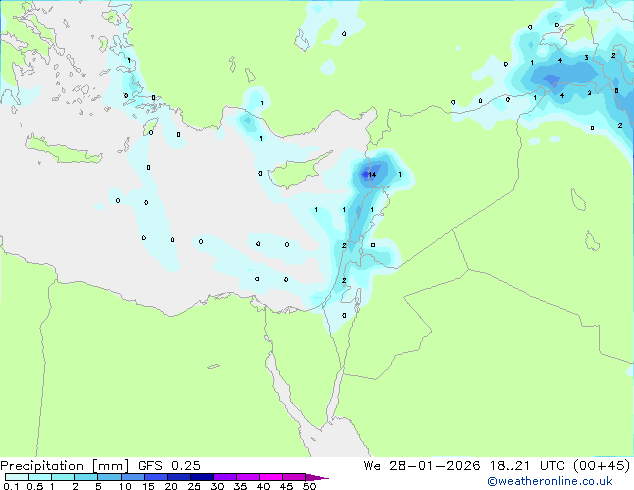The width and height of the screenshot is (634, 490).
Task: Click the 'Precipitation [mm]' title text
Action: coord(65,466)
